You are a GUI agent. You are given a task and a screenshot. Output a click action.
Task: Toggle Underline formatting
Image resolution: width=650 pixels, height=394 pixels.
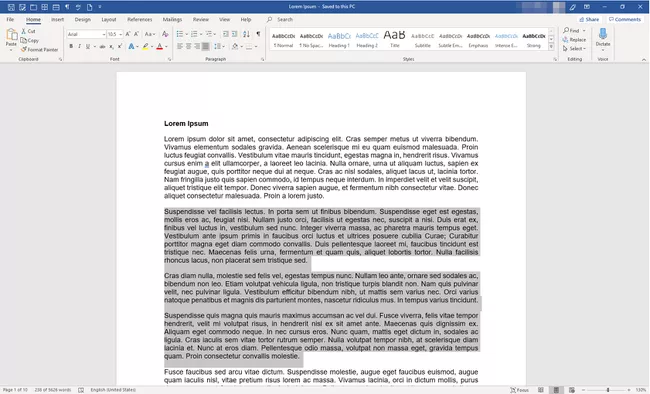click(x=87, y=46)
